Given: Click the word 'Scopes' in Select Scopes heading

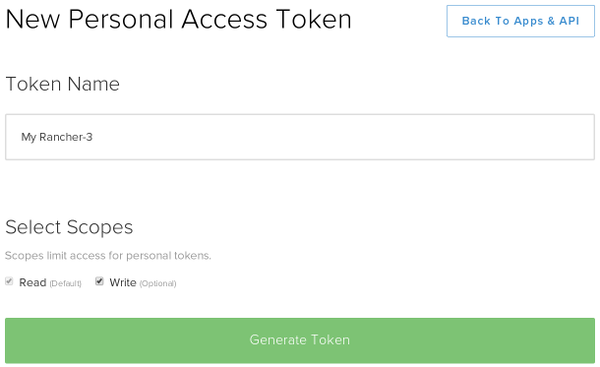Looking at the screenshot, I should [x=100, y=227].
